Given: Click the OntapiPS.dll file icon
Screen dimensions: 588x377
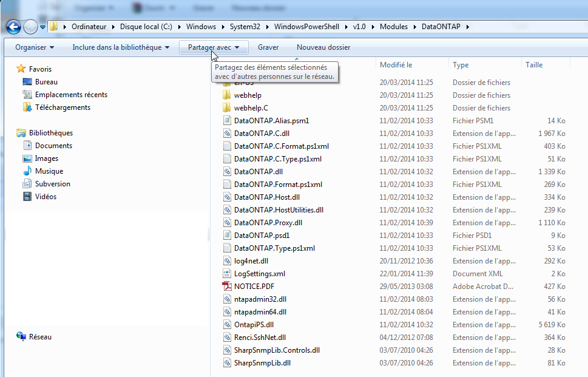Looking at the screenshot, I should click(x=227, y=324).
